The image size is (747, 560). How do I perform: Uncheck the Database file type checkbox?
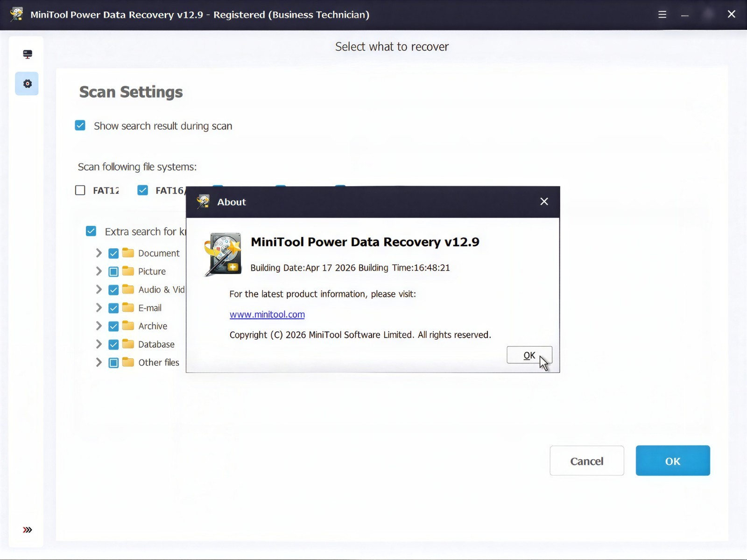113,344
